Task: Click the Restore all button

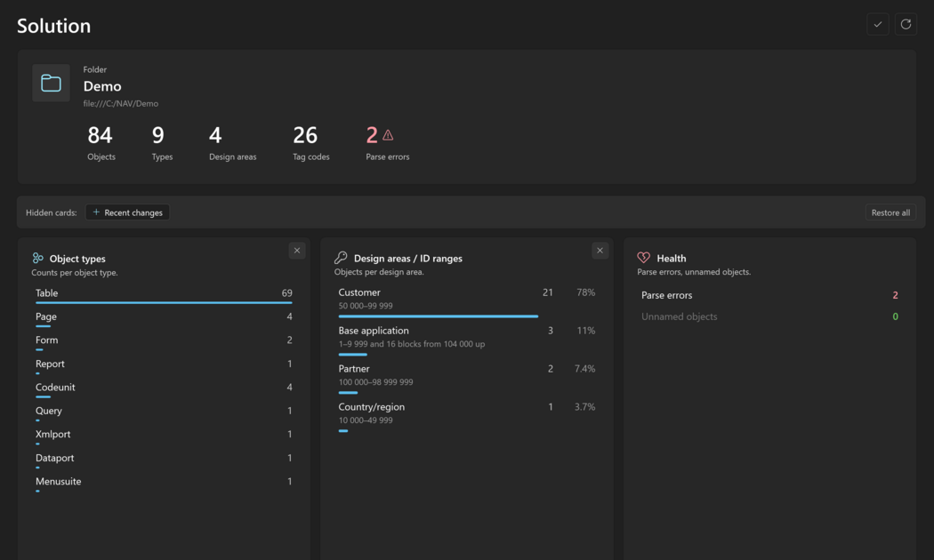Action: [890, 212]
